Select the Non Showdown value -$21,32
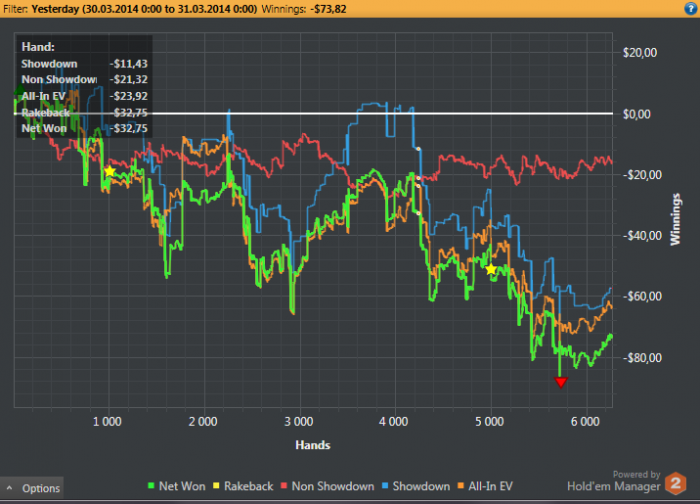Image resolution: width=700 pixels, height=504 pixels. click(x=129, y=79)
